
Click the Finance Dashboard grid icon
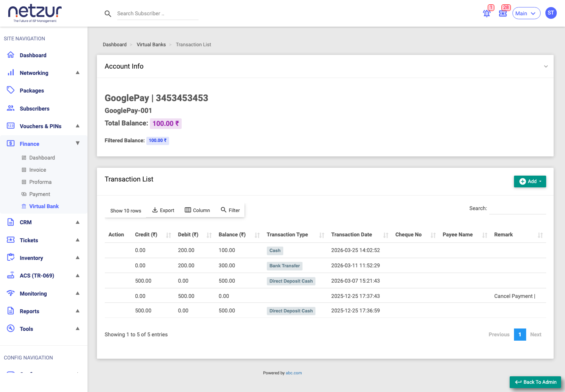pos(24,158)
